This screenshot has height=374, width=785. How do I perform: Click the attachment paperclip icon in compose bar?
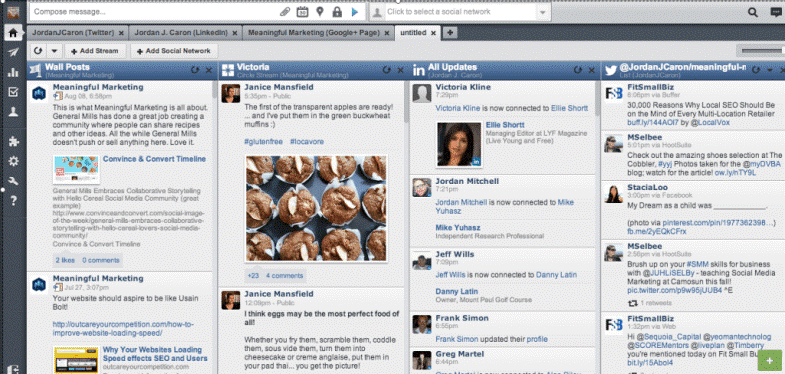pos(285,12)
